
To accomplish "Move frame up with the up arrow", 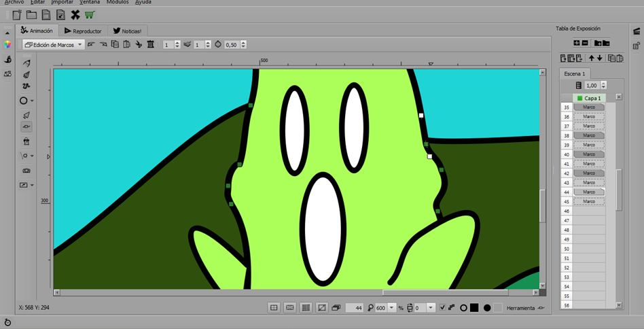I will [592, 58].
